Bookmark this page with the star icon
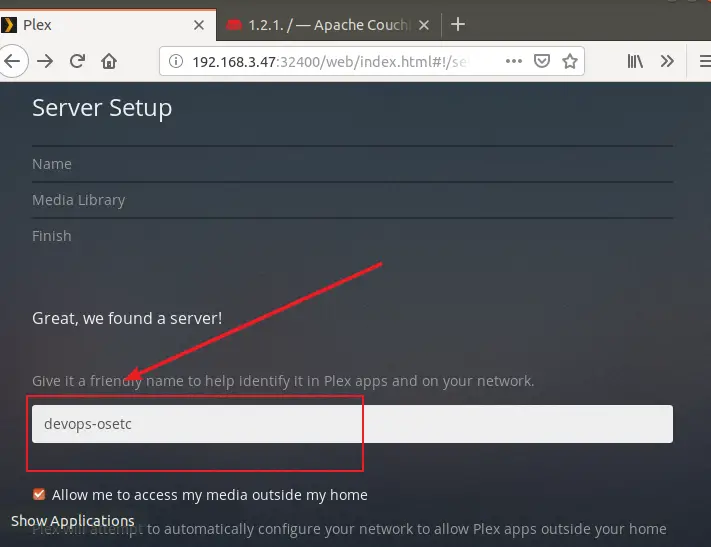711x547 pixels. (570, 61)
